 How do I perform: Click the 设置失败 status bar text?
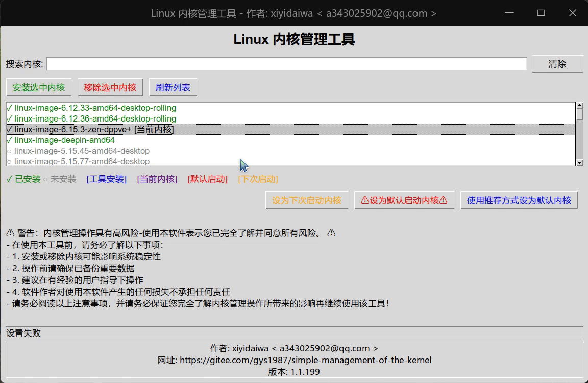tap(23, 333)
